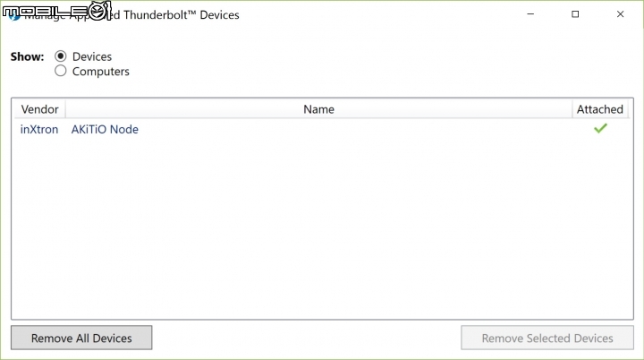Maximize the Thunderbolt Devices window
This screenshot has width=644, height=360.
pos(575,14)
